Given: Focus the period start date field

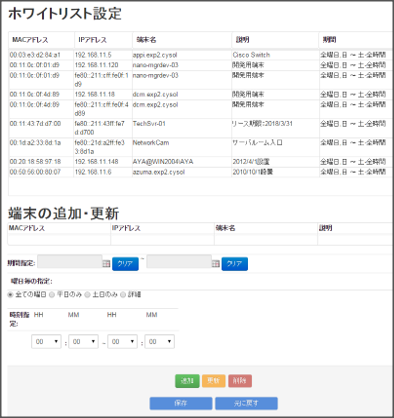Looking at the screenshot, I should (70, 262).
